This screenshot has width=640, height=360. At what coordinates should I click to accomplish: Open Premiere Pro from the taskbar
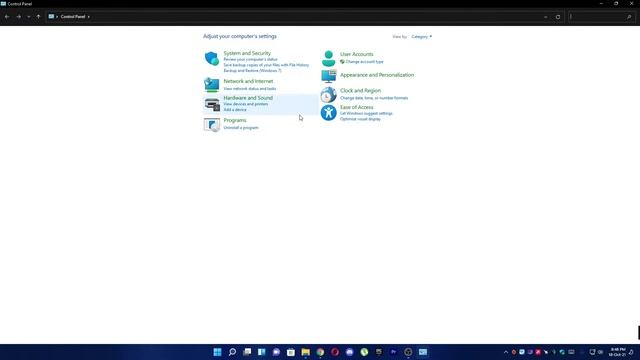point(393,352)
